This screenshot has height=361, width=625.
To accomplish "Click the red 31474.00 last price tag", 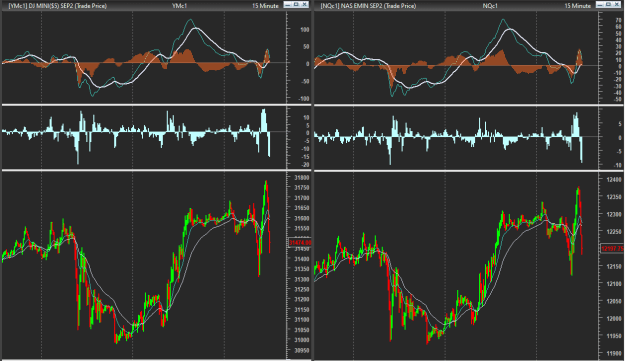I will [x=300, y=242].
